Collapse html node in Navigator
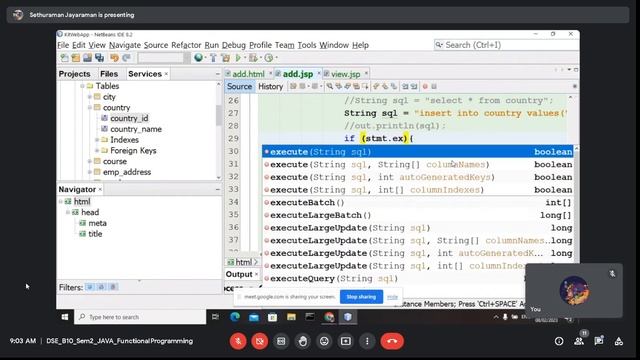 point(61,202)
